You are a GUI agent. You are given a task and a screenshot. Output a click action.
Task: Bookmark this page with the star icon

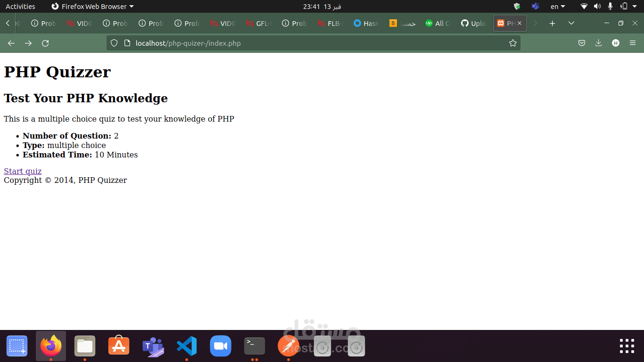[x=513, y=43]
